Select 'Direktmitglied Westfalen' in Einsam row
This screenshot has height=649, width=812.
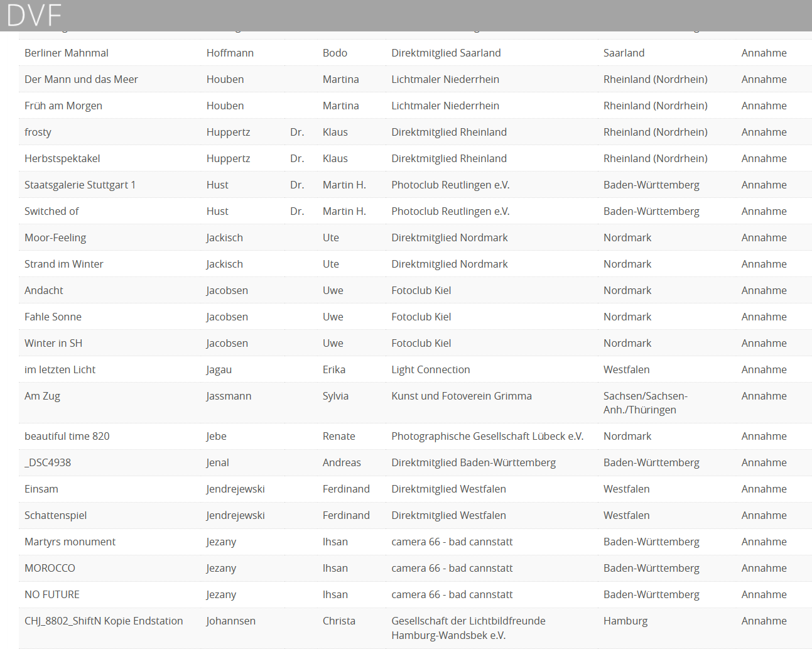click(448, 489)
